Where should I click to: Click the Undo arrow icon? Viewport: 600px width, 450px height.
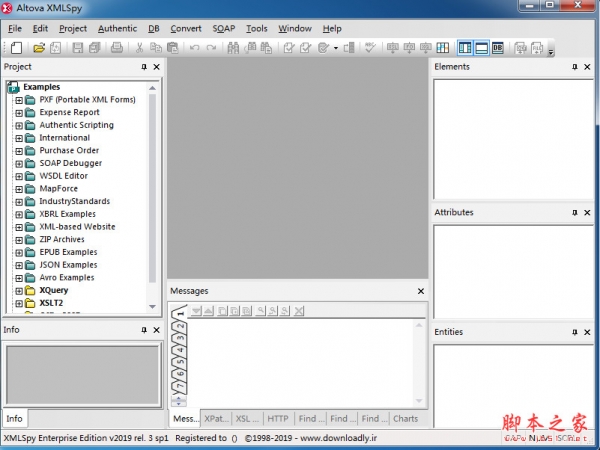click(194, 47)
